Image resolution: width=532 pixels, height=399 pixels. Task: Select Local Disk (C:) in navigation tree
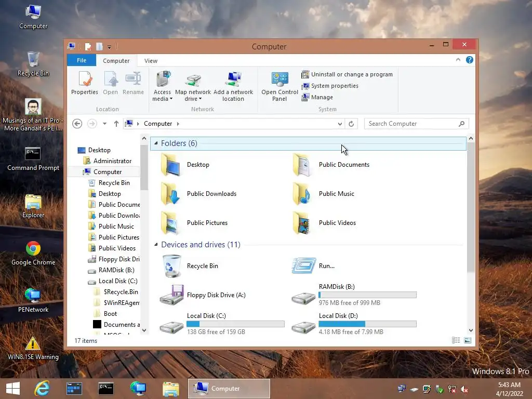[113, 281]
